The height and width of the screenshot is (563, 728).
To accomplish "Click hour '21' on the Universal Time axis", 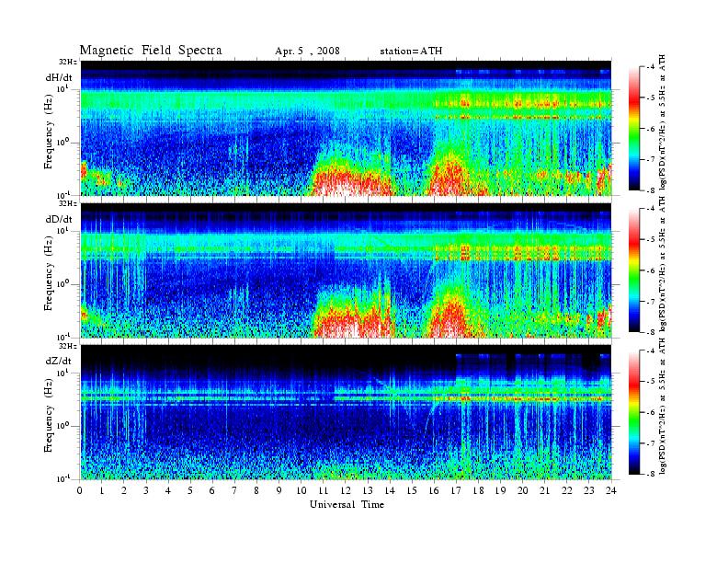I will (x=544, y=490).
